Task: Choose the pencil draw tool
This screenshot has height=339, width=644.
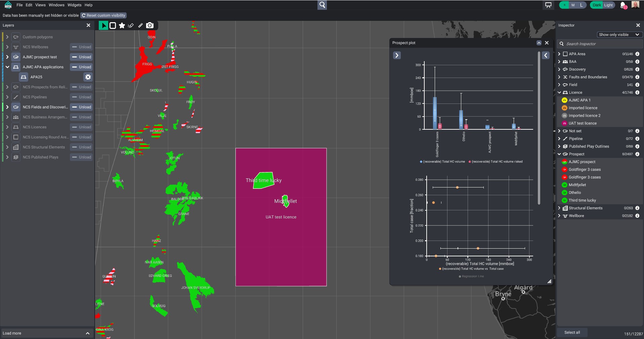Action: pos(131,26)
